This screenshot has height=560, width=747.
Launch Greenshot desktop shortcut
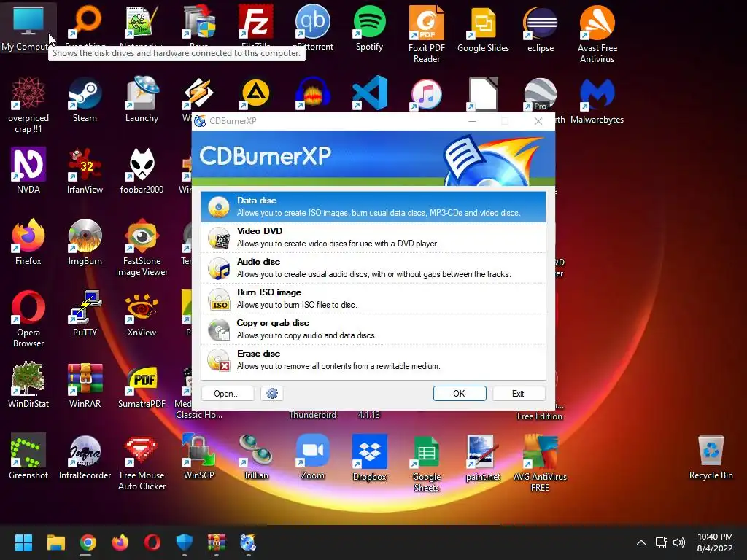pos(28,456)
